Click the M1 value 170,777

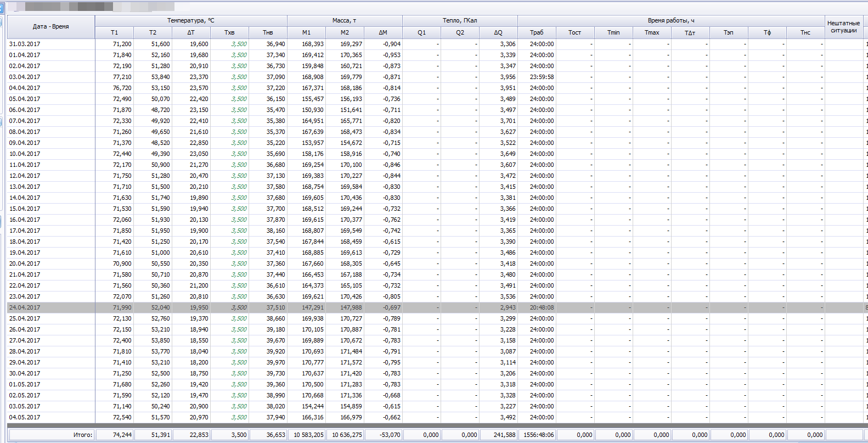(313, 362)
